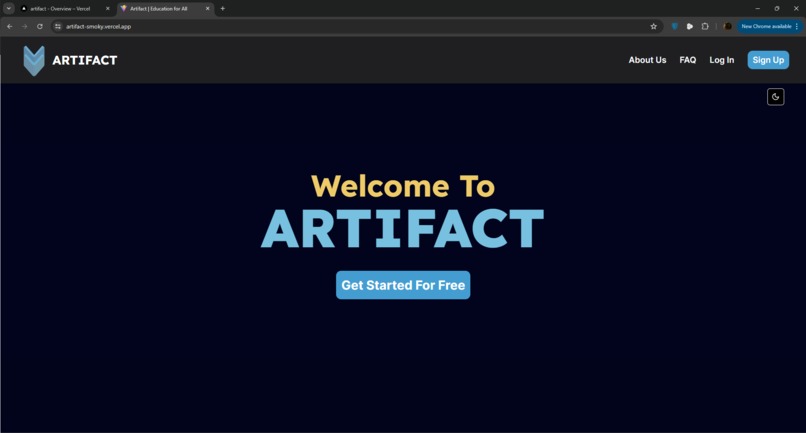View site information icon in address bar

58,26
